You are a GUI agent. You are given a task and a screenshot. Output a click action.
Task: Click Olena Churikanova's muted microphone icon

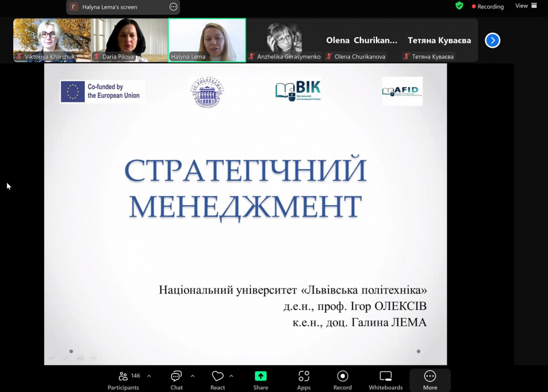329,56
